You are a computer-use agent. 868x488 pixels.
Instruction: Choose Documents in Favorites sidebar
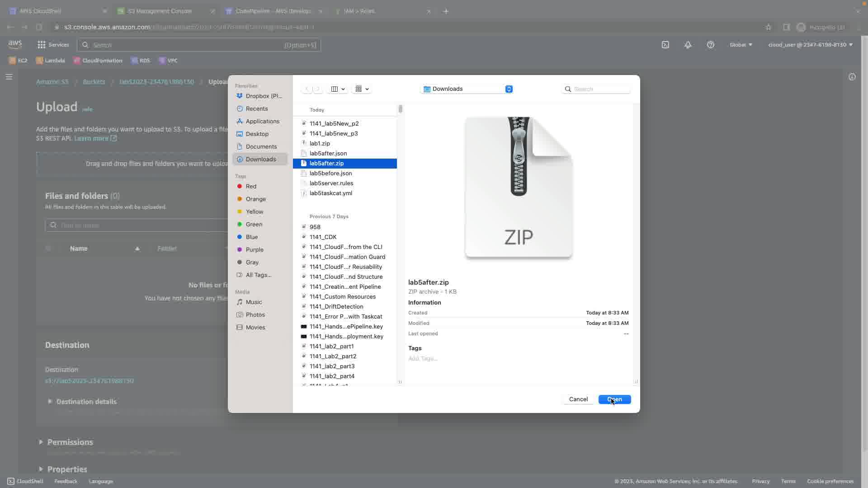261,146
